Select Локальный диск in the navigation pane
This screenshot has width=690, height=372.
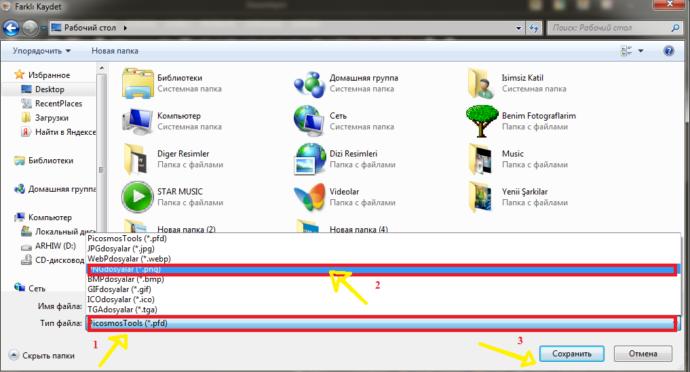tap(65, 232)
